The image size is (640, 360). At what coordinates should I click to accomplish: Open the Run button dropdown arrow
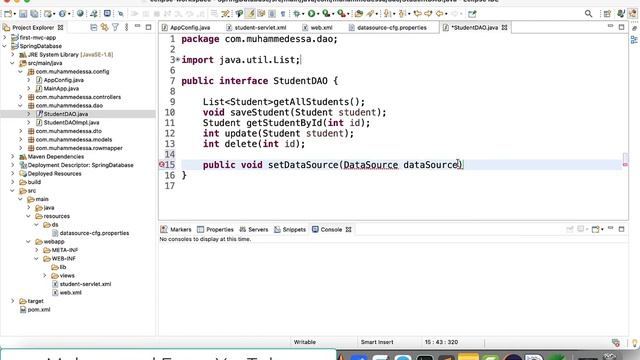point(318,14)
